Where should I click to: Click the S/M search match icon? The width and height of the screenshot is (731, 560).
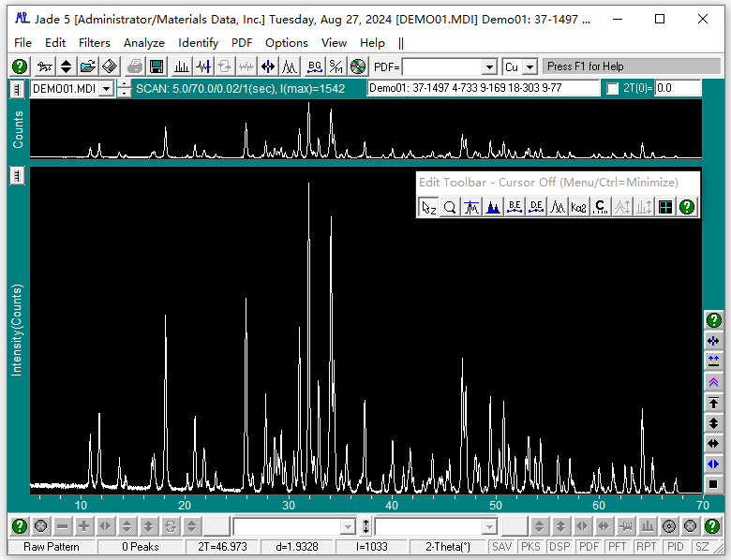[336, 66]
